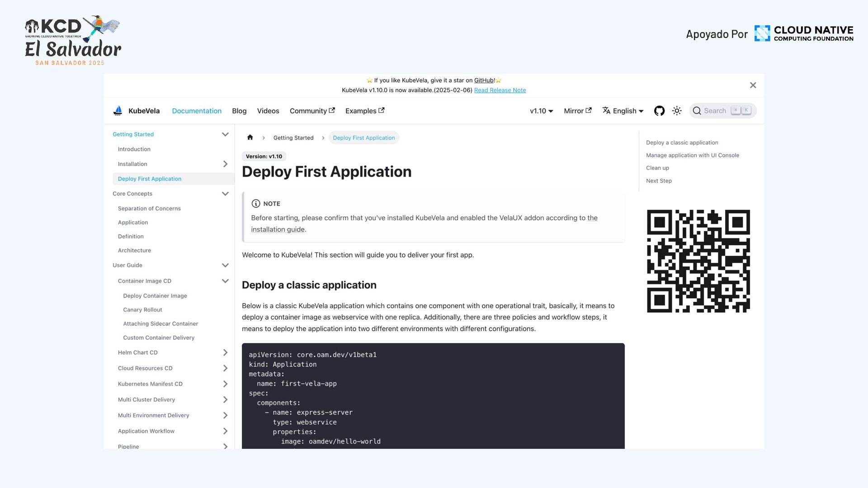Expand the Installation sidebar chevron
This screenshot has width=868, height=488.
[x=225, y=164]
